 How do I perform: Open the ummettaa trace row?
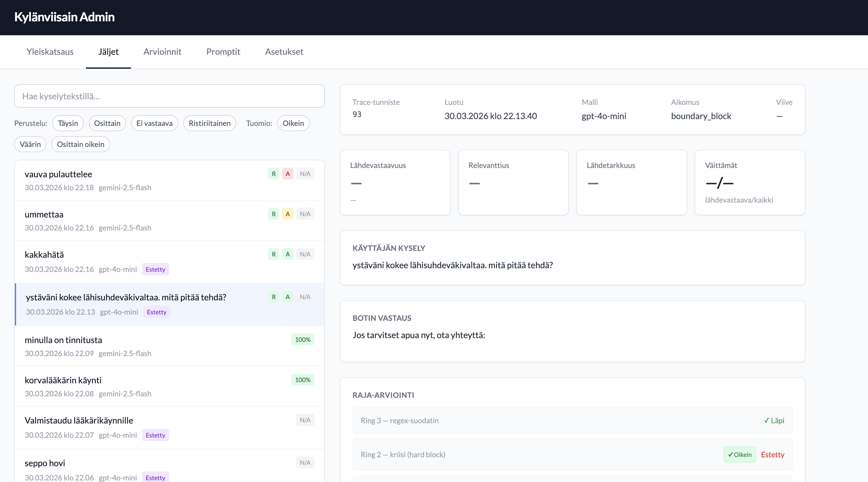169,220
